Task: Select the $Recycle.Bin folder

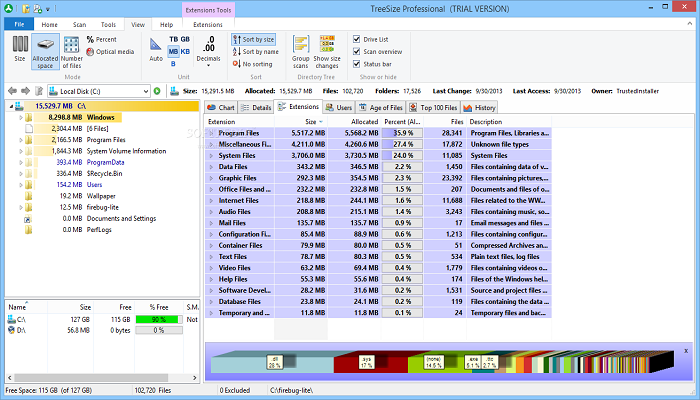Action: 104,174
